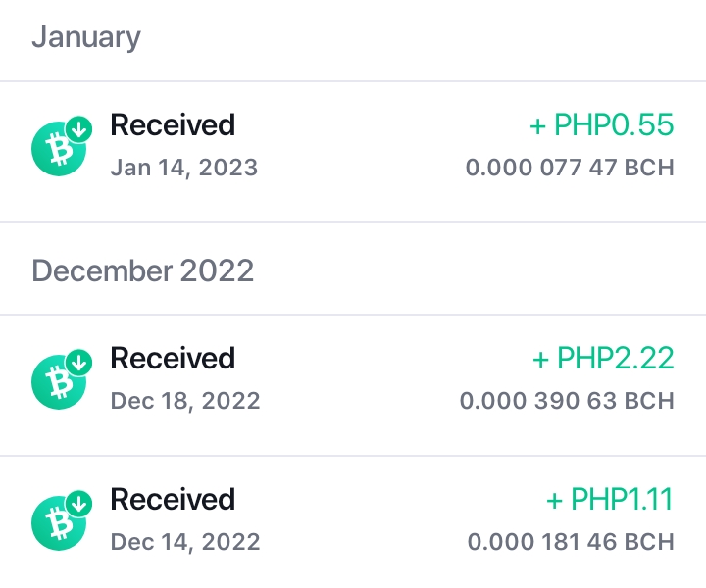Tap the received arrow badge on Dec 18 transaction

79,363
